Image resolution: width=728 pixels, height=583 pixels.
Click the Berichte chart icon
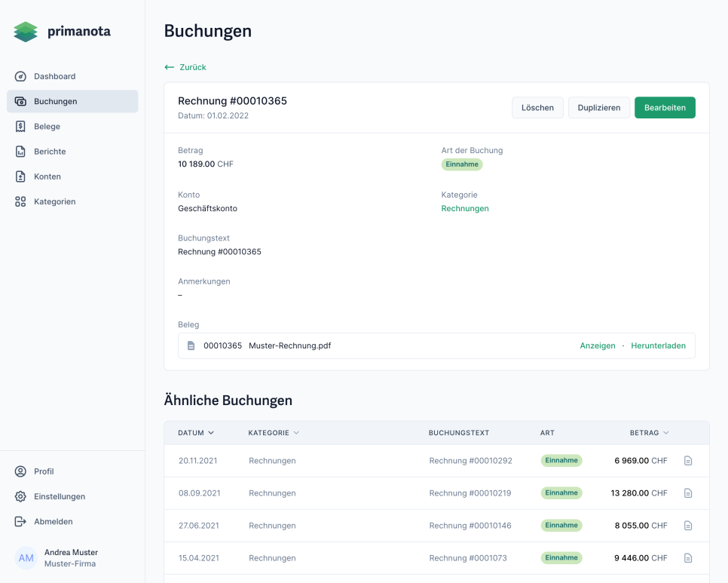pyautogui.click(x=20, y=152)
